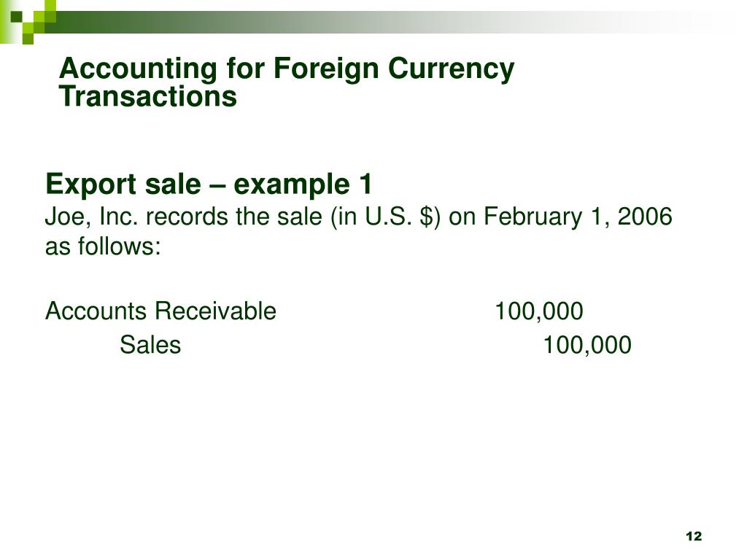Click the words 'as follows:'
The width and height of the screenshot is (747, 560).
tap(103, 246)
